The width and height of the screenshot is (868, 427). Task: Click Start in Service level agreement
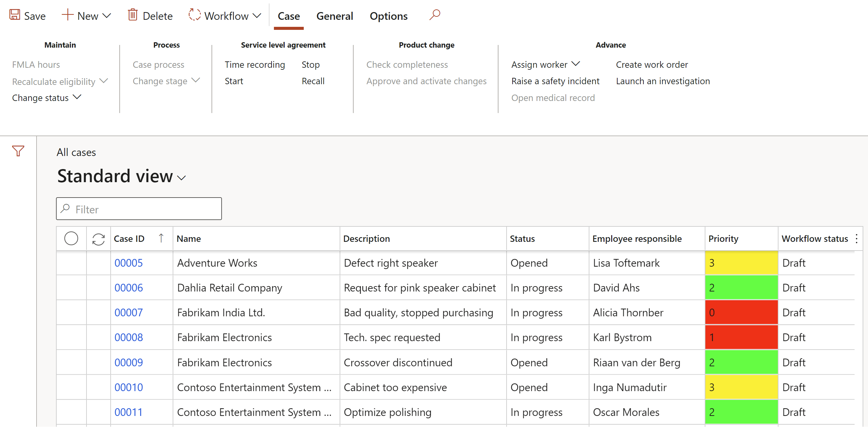234,81
